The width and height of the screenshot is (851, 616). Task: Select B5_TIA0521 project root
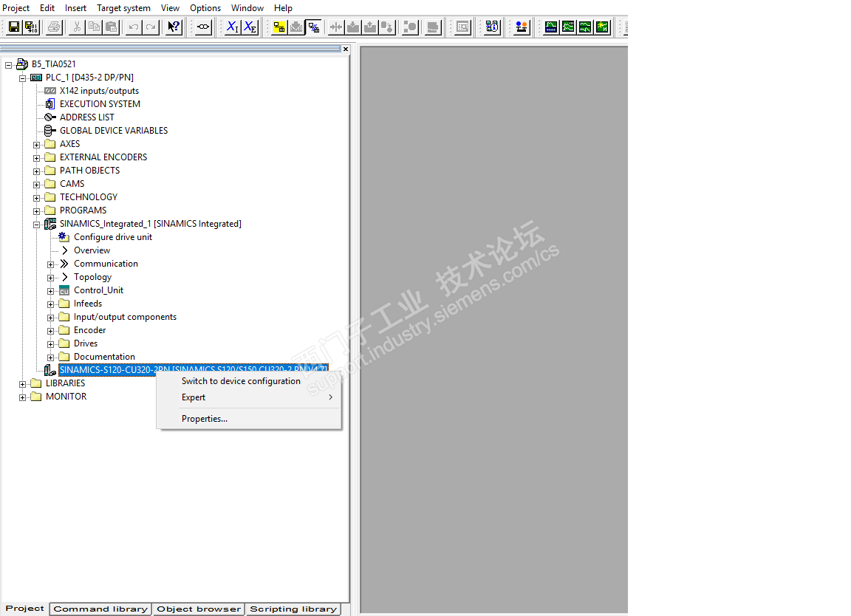coord(53,64)
